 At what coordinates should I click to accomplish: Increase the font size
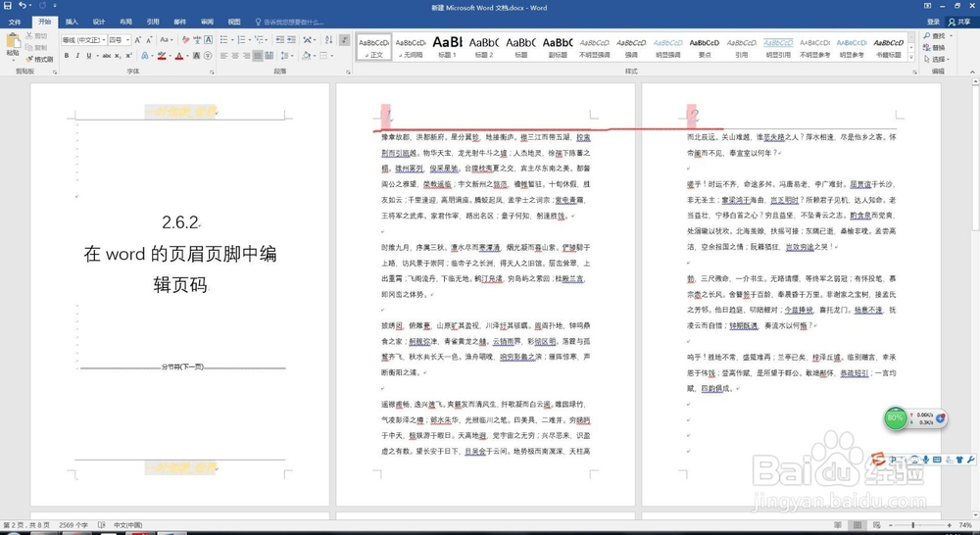pyautogui.click(x=138, y=39)
